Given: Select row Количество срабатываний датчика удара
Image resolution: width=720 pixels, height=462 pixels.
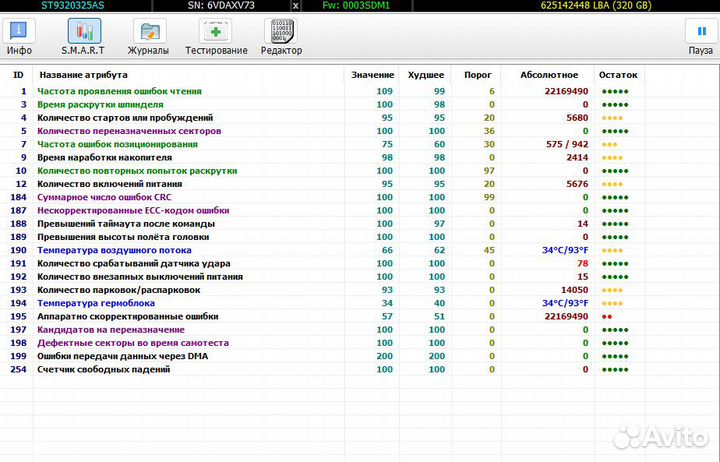Looking at the screenshot, I should click(321, 264).
